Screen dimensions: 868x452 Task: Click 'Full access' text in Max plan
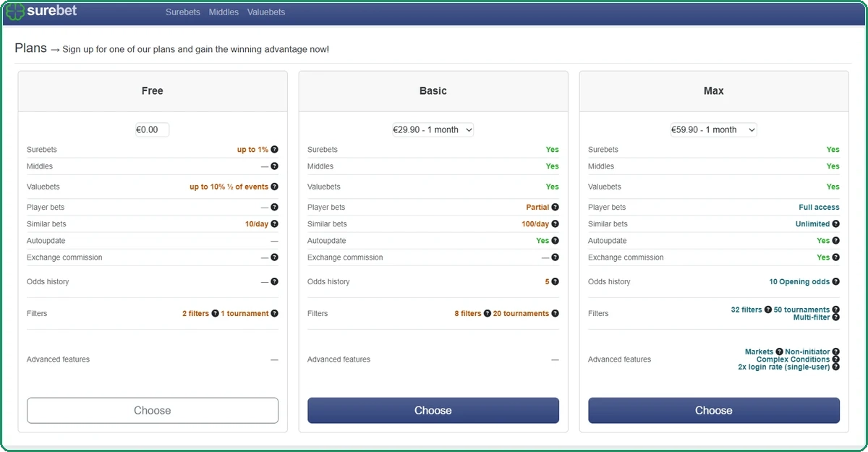point(819,208)
